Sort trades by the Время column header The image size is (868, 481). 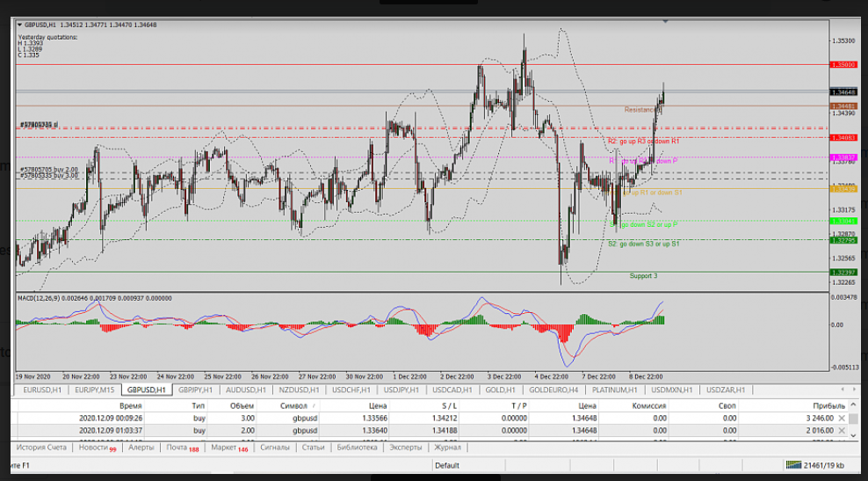pyautogui.click(x=130, y=406)
